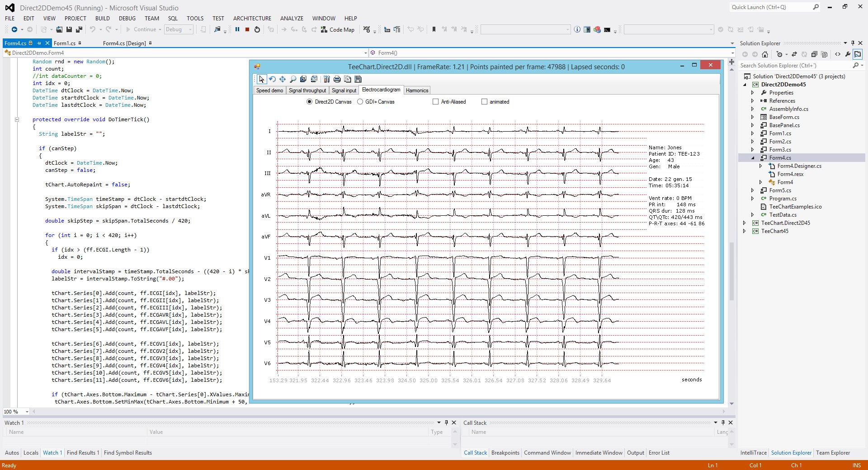
Task: Click the View Code icon in Solution Explorer
Action: tap(838, 54)
